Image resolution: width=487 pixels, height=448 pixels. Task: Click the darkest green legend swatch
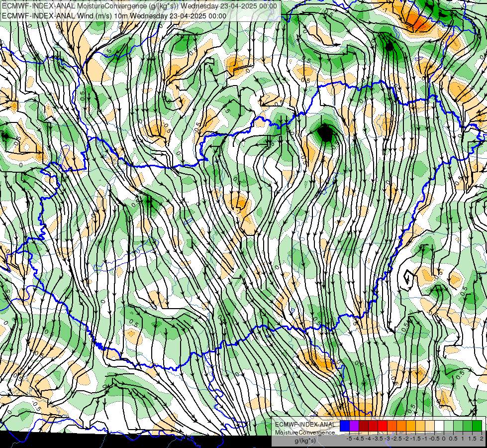click(477, 426)
